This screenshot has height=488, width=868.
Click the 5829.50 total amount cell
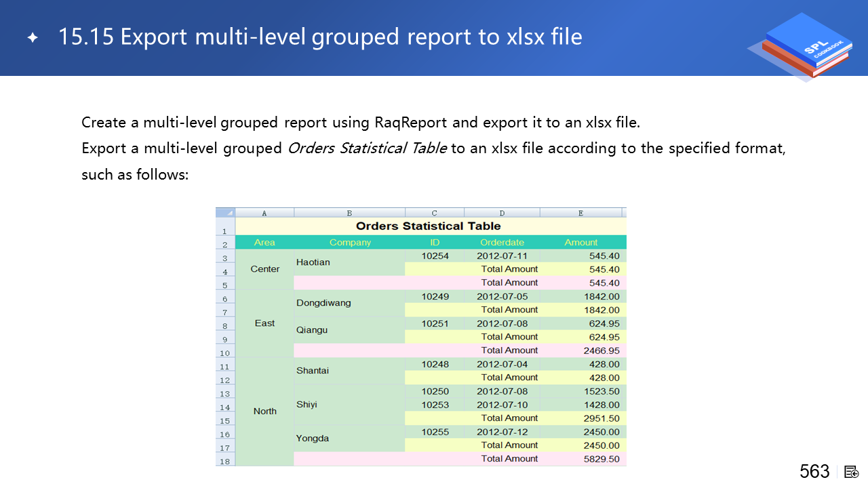point(601,459)
